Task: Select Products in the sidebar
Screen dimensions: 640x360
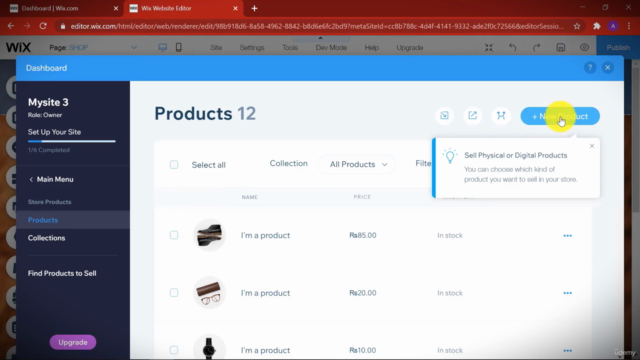Action: (x=73, y=220)
